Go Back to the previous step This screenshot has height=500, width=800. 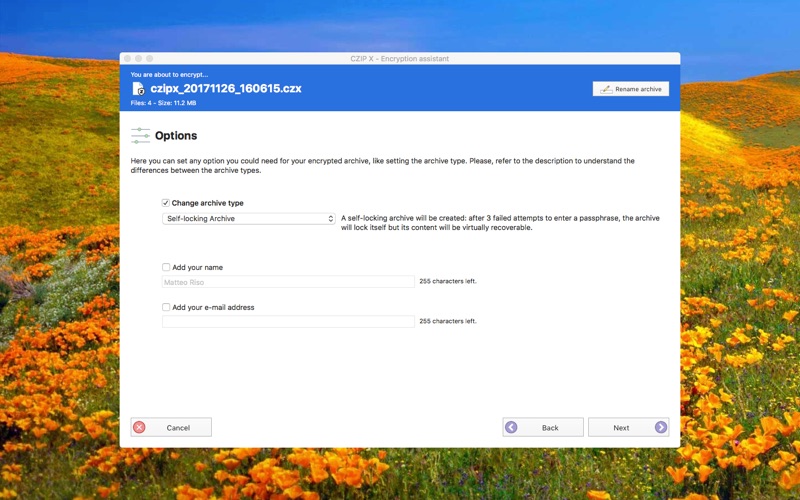(x=543, y=428)
